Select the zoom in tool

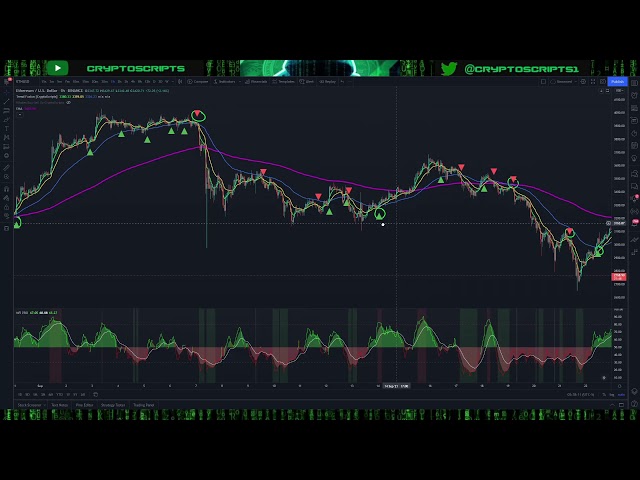coord(7,177)
